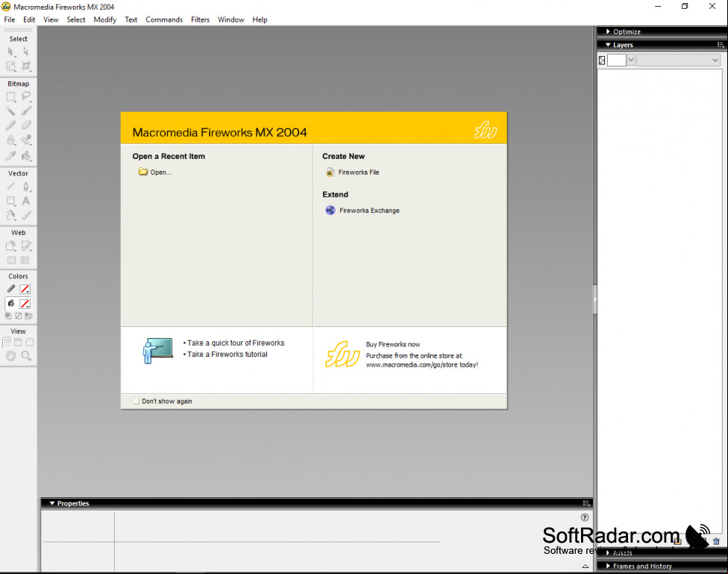The width and height of the screenshot is (728, 574).
Task: Take a quick tour of Fireworks
Action: pos(236,343)
